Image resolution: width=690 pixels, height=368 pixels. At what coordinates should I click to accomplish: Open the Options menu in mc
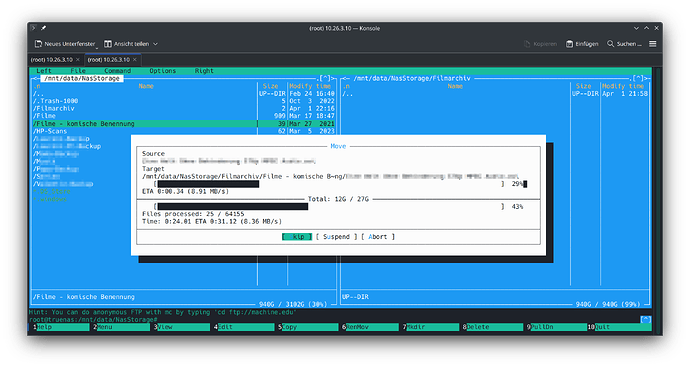(162, 71)
